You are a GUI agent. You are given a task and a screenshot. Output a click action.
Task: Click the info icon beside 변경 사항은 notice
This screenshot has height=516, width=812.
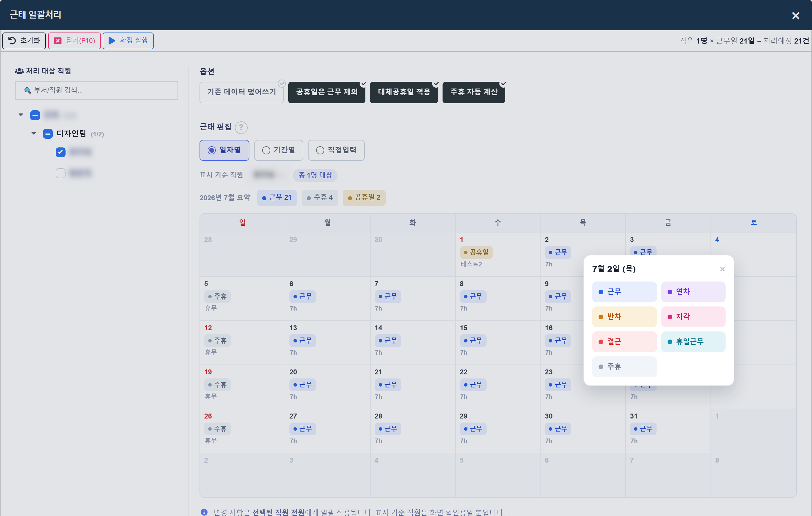pos(204,512)
